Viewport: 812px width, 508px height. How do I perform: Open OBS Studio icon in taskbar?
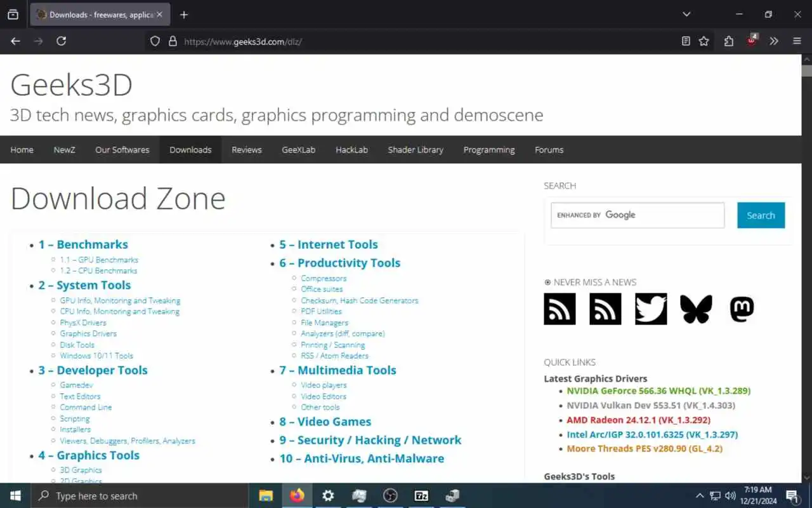390,496
